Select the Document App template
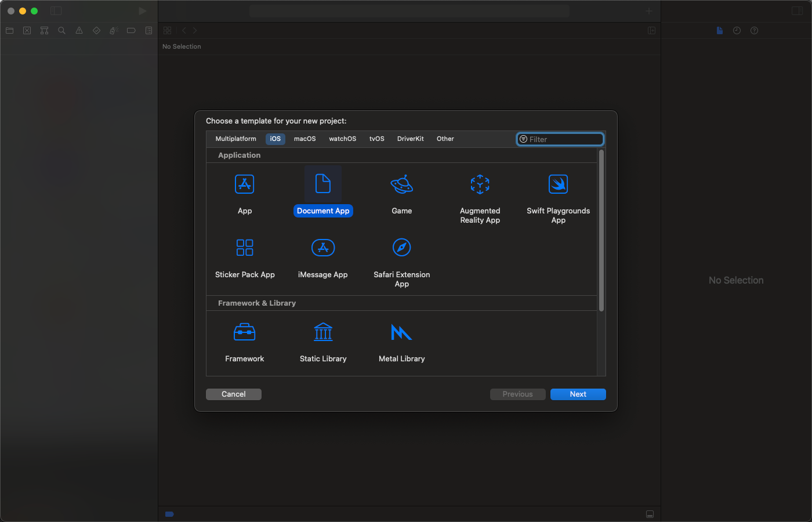 click(x=323, y=192)
